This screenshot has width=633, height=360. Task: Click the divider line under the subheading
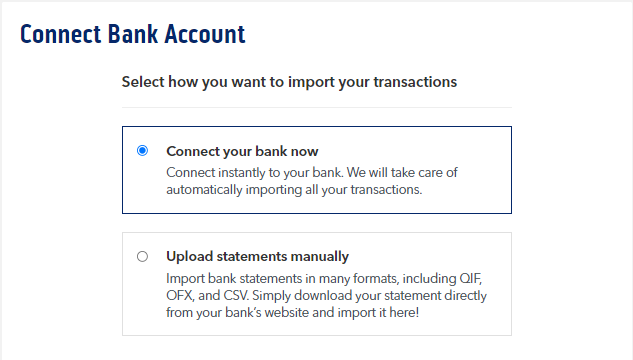[x=317, y=107]
